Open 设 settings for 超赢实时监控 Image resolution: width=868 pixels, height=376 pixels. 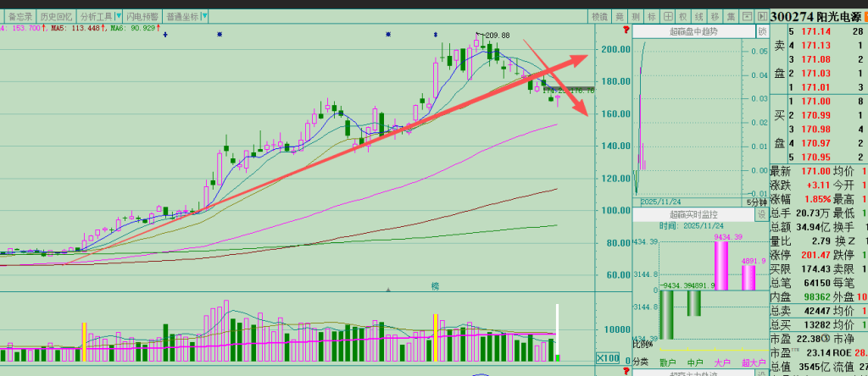click(761, 215)
